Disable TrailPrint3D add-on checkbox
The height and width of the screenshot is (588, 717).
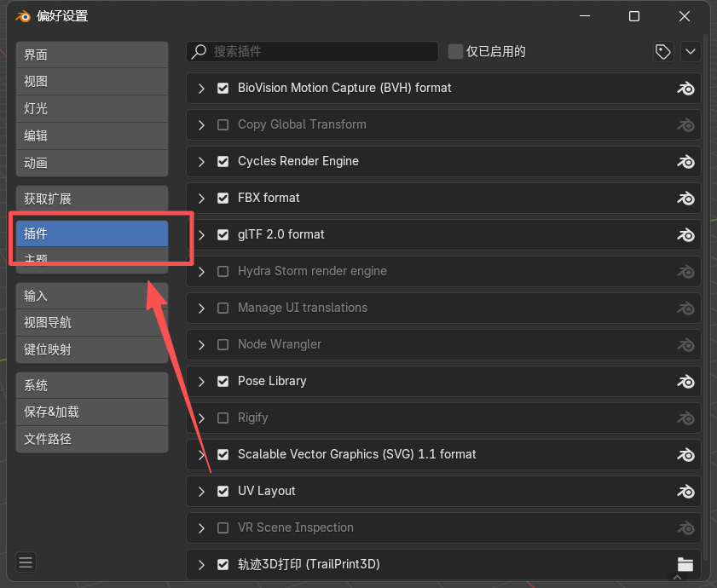(223, 564)
